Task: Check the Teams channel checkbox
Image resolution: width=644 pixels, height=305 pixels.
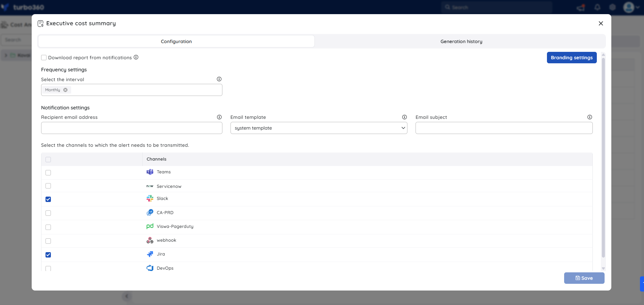Action: [48, 173]
